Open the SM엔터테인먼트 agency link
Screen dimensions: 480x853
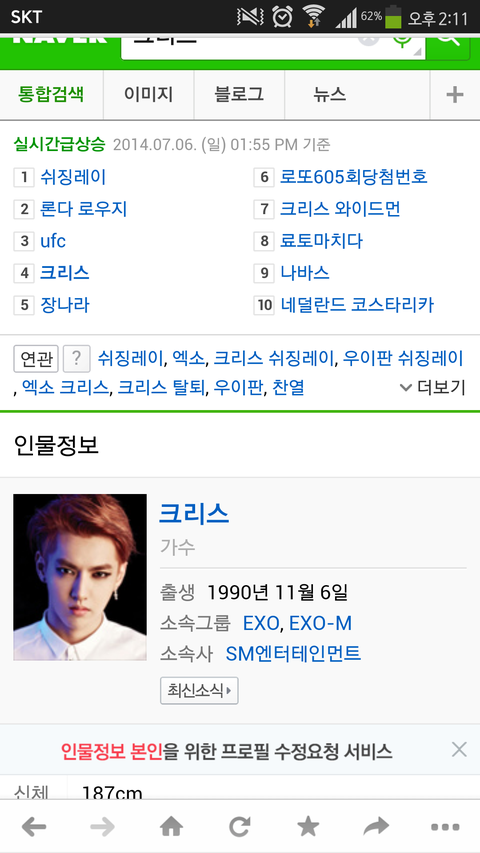[293, 653]
